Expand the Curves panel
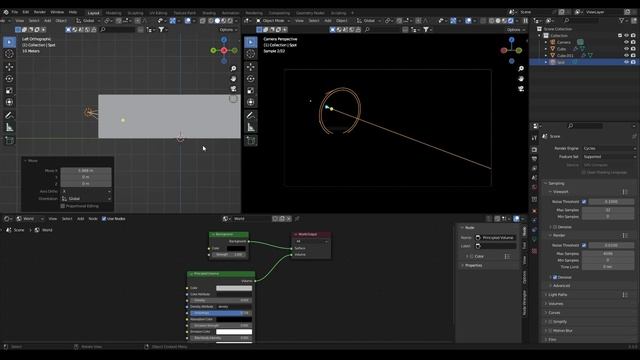Image resolution: width=640 pixels, height=360 pixels. pos(554,313)
